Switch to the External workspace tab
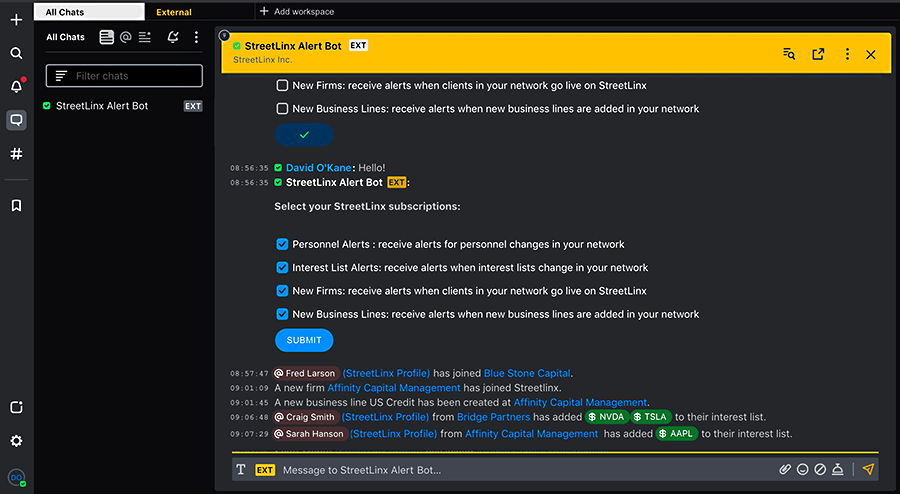900x494 pixels. [173, 12]
